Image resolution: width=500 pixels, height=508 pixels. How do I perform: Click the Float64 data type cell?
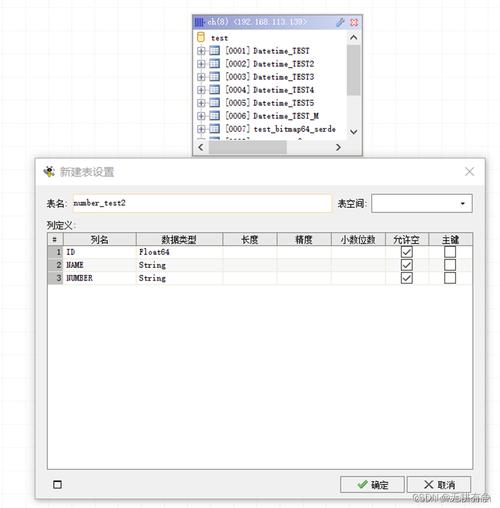click(x=179, y=252)
